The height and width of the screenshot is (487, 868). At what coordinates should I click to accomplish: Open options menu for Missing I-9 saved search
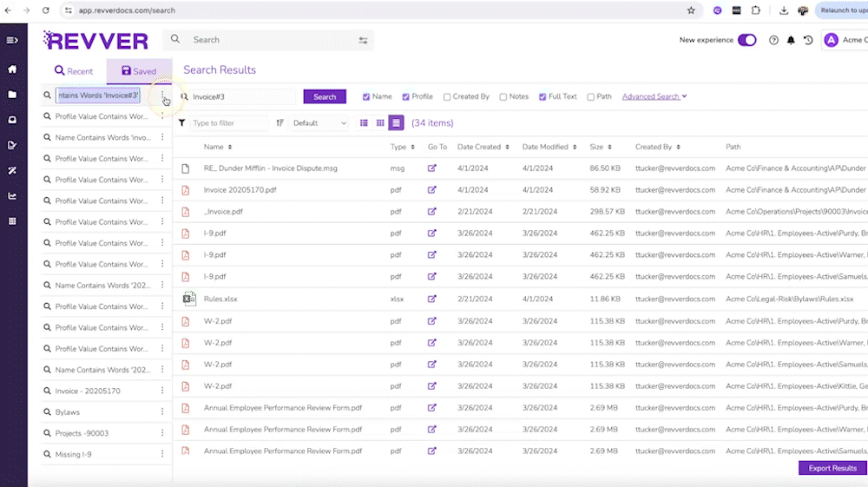(x=162, y=454)
